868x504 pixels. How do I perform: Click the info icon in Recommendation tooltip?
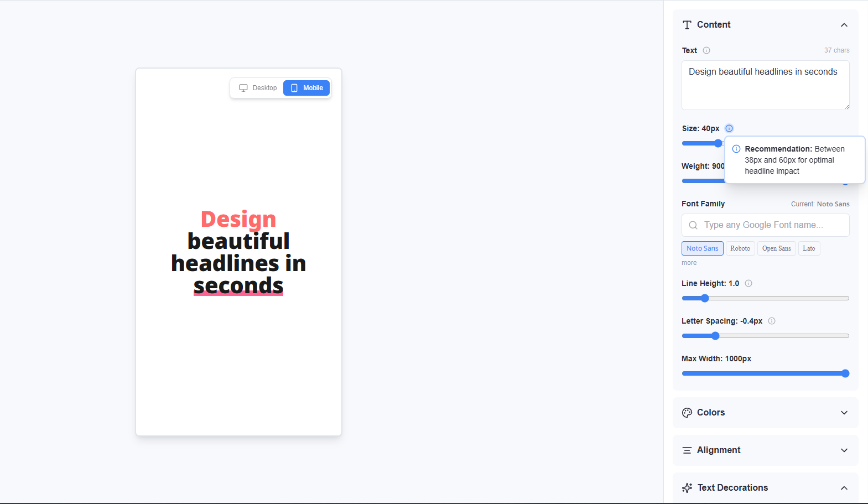click(x=736, y=149)
